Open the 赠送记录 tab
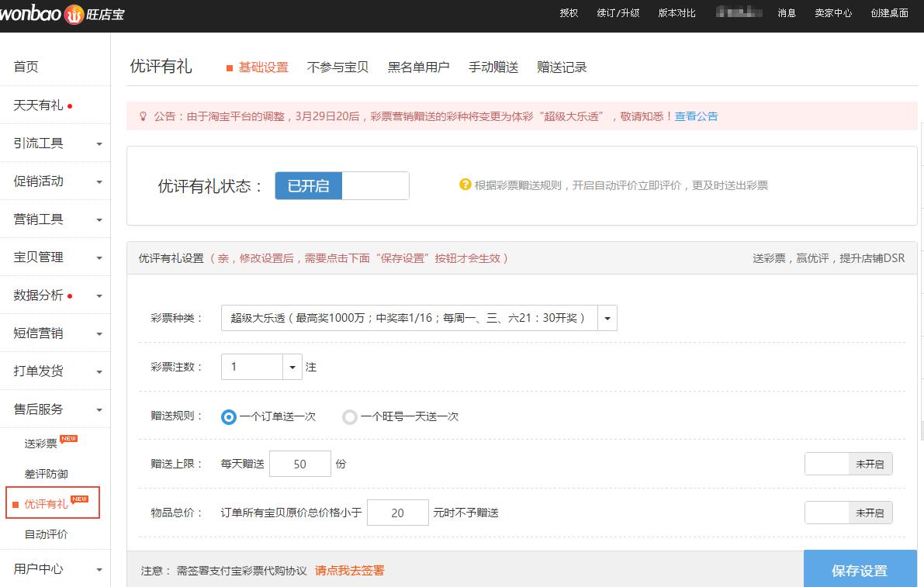 (561, 67)
